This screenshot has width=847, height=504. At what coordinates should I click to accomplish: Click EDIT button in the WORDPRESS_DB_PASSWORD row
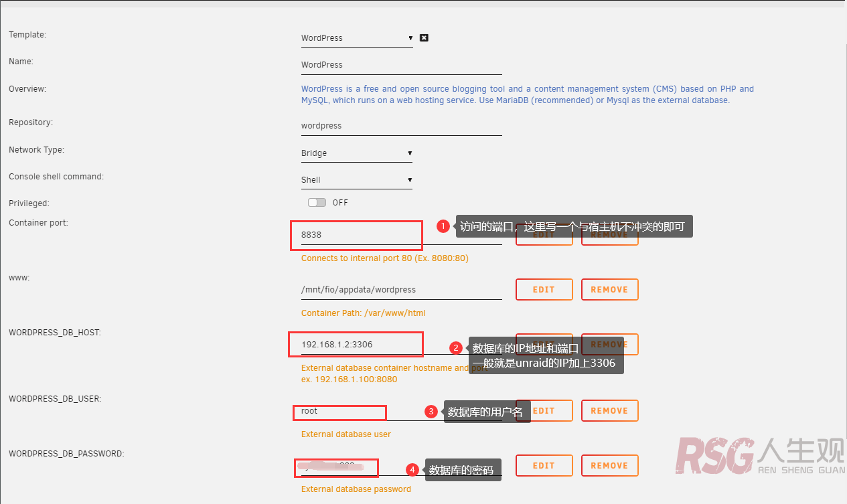[x=544, y=466]
